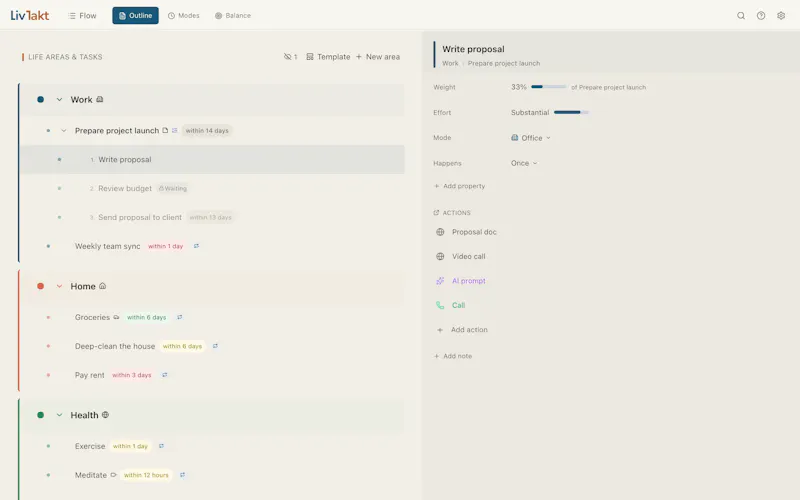Open the settings gear icon
The width and height of the screenshot is (800, 500).
781,16
